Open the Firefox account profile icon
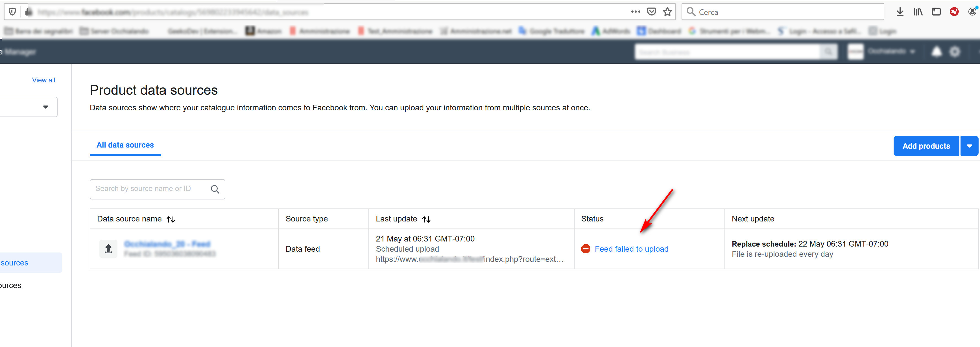The image size is (980, 347). point(972,11)
